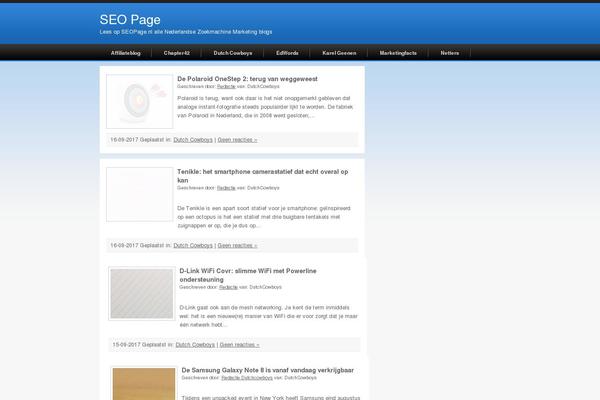Open the Tenikle smartphone camerastatief article title
600x400 pixels.
[x=262, y=176]
